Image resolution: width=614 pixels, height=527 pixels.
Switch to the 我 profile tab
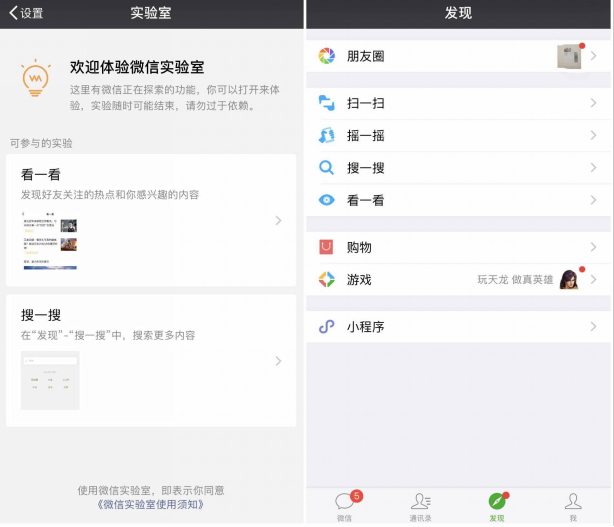click(x=573, y=506)
